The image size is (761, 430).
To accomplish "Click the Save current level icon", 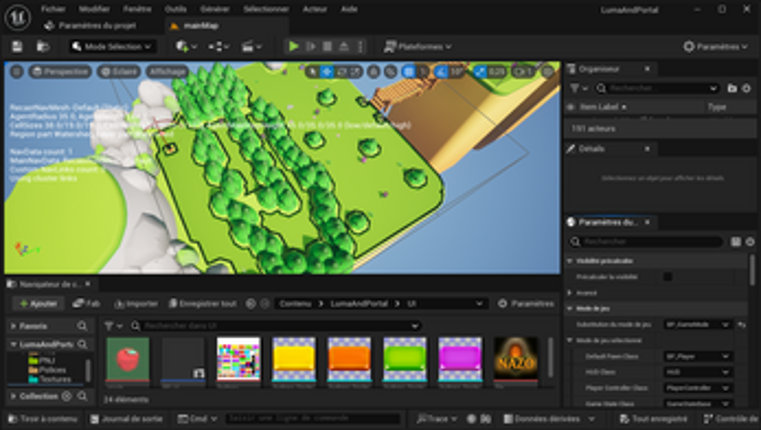I will click(x=17, y=46).
